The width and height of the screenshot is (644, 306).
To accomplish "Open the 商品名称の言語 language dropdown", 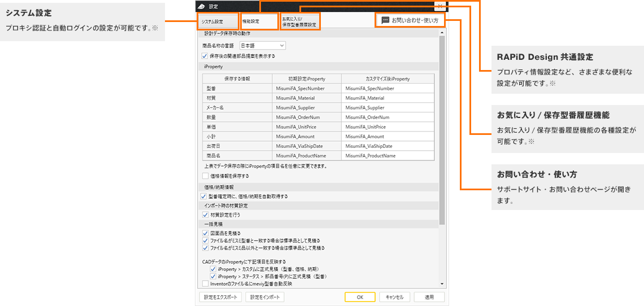I will coord(263,45).
